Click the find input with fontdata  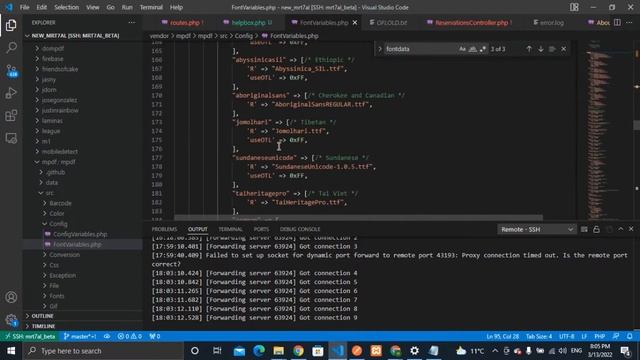click(420, 49)
